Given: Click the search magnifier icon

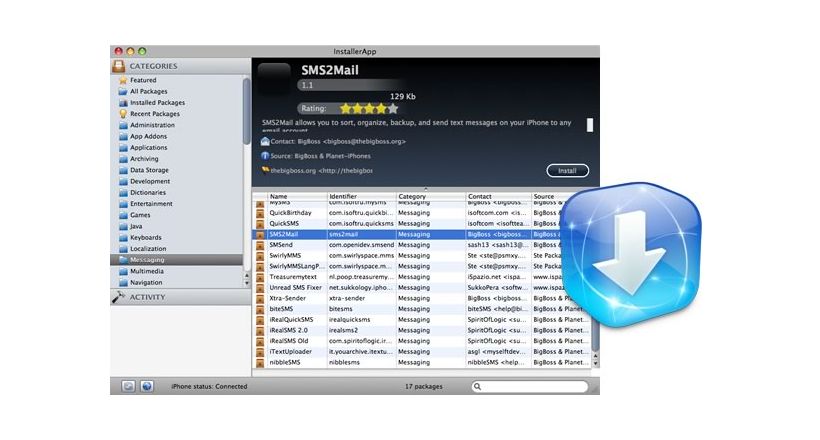Looking at the screenshot, I should pos(477,387).
